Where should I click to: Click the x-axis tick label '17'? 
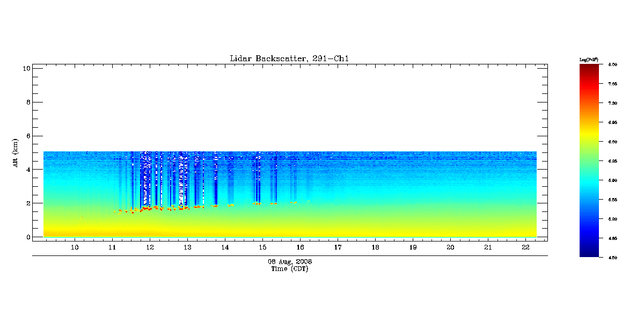pyautogui.click(x=338, y=247)
